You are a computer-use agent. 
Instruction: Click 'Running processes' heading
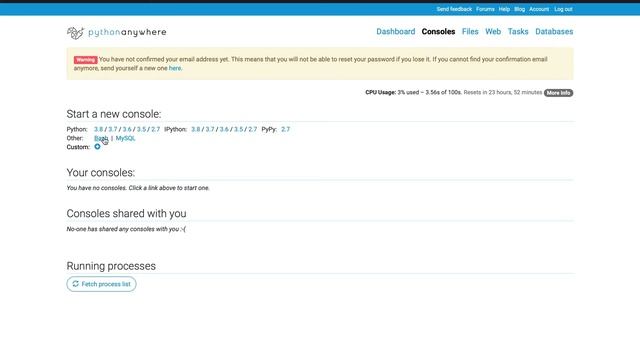[111, 266]
